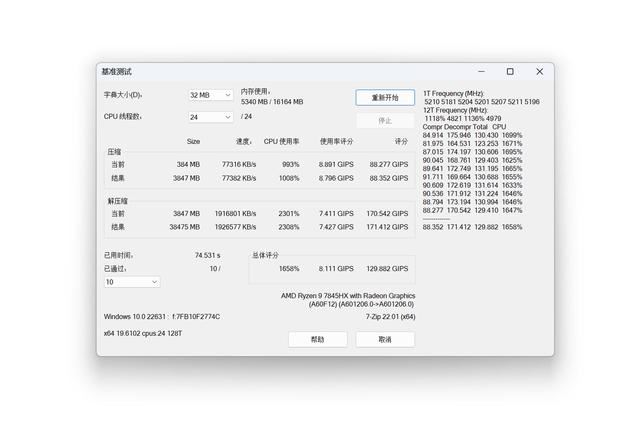Expand the CPU threads dropdown set to 24
This screenshot has width=640, height=427.
pos(211,117)
